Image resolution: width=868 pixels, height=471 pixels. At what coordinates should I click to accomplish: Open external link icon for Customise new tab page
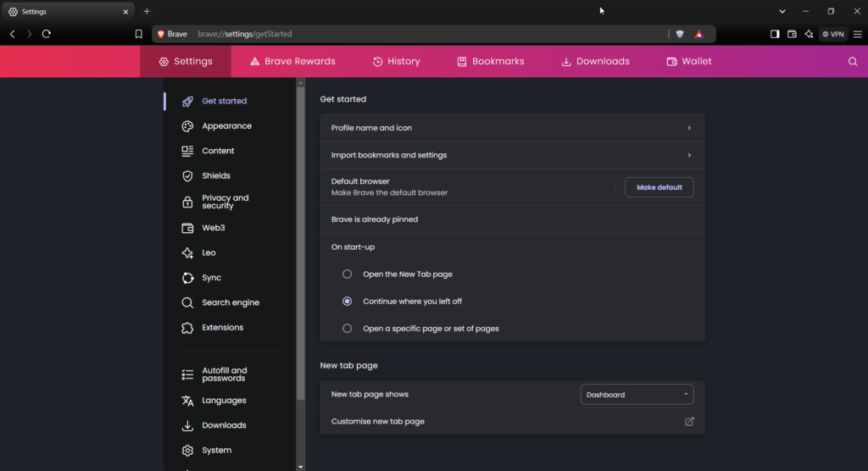click(x=689, y=422)
